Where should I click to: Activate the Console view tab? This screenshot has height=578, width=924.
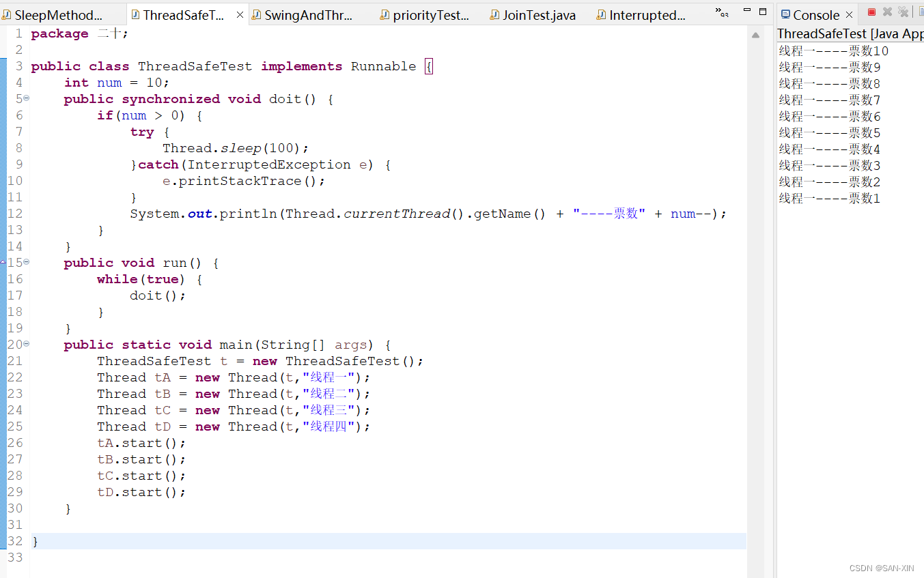816,15
